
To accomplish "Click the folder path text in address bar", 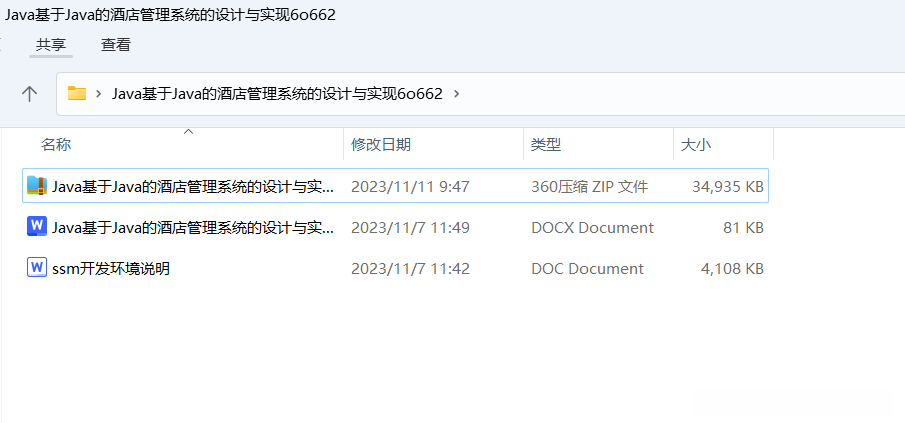I will click(277, 93).
